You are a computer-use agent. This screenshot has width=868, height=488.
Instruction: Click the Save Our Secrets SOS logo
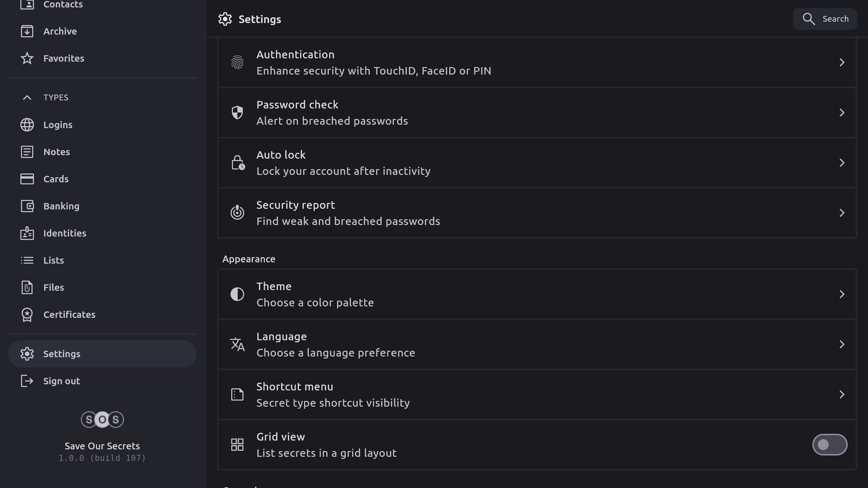point(102,420)
